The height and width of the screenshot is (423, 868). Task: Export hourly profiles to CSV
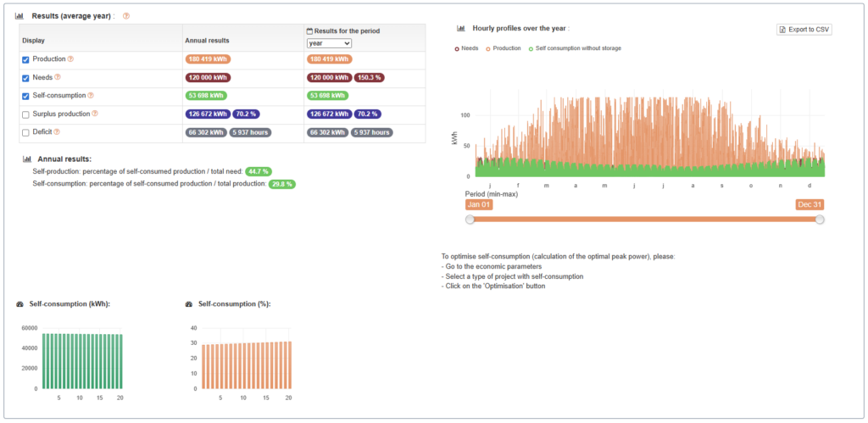point(804,30)
